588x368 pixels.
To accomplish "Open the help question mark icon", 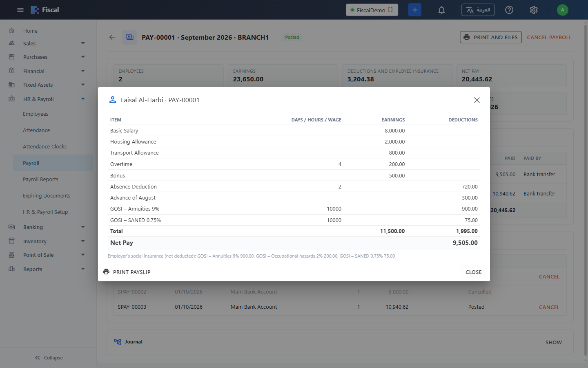I will [509, 10].
